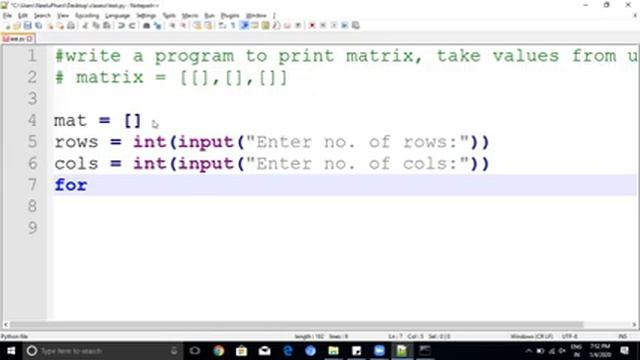Image resolution: width=640 pixels, height=360 pixels.
Task: Click the scrollbar's right arrow
Action: pos(634,325)
